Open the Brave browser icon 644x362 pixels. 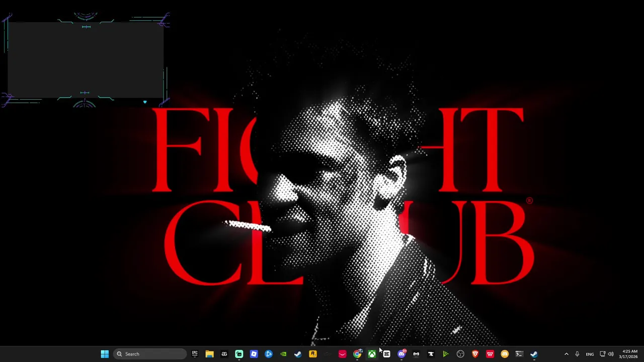coord(475,354)
